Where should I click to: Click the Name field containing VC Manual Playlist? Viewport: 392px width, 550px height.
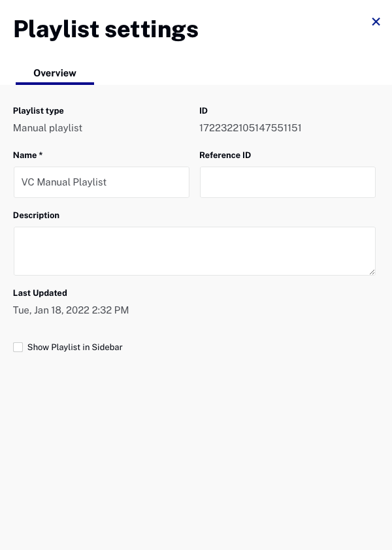click(x=101, y=182)
